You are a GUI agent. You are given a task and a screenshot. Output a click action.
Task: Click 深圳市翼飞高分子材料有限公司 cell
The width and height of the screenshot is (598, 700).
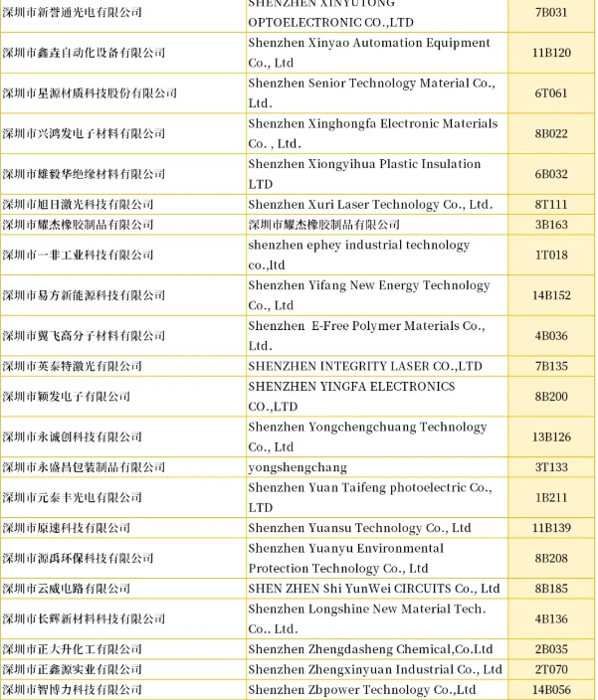[x=84, y=336]
